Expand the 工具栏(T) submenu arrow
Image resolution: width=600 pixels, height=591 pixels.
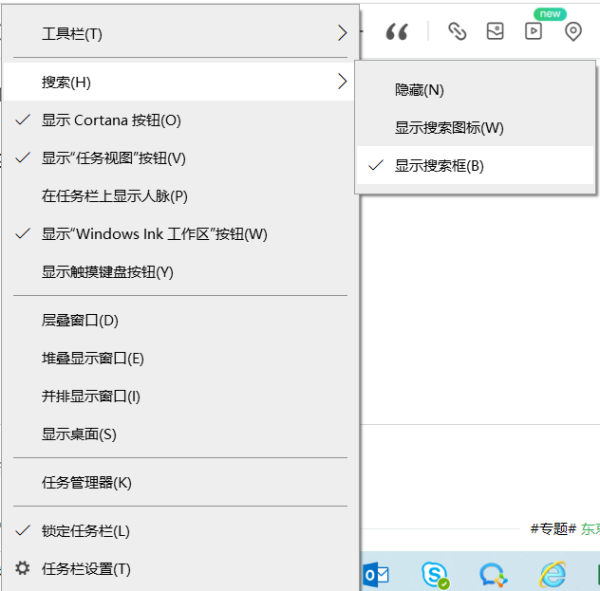click(342, 33)
